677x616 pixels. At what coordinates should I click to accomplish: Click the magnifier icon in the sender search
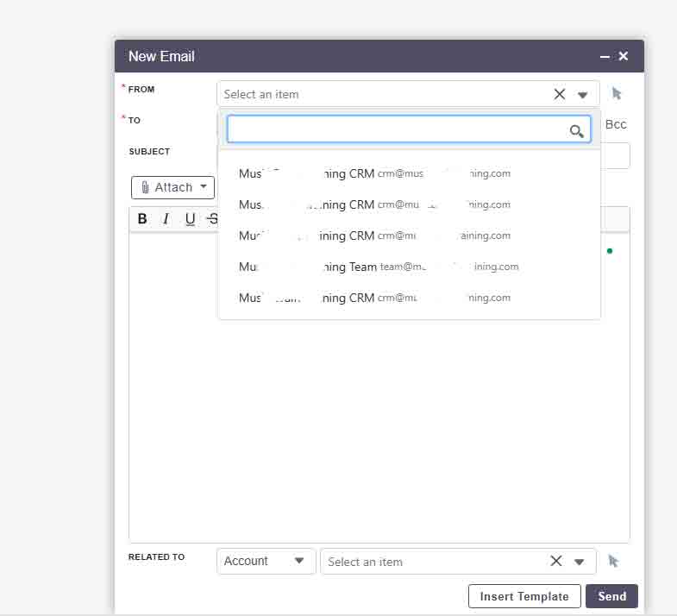click(x=577, y=131)
